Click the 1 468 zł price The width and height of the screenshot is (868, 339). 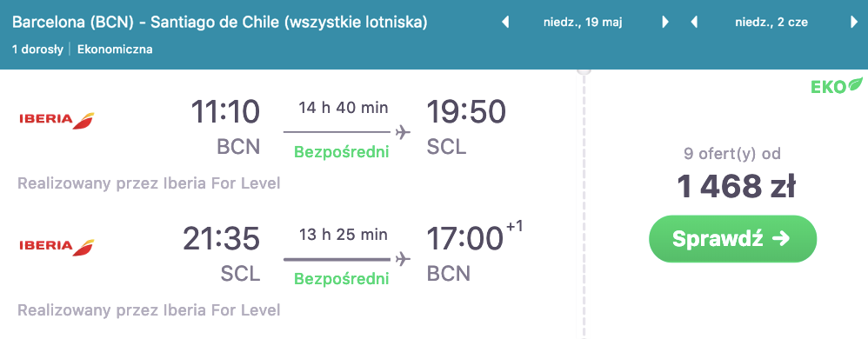[737, 187]
